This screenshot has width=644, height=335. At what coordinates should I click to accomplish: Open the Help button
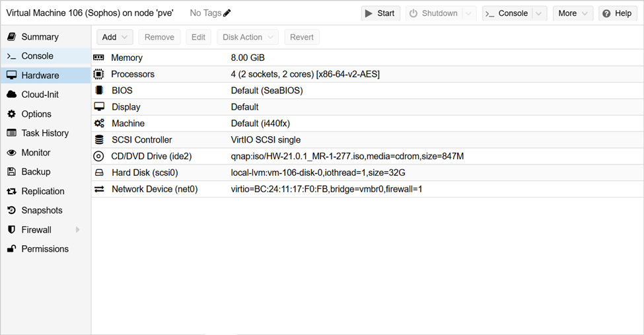[617, 13]
